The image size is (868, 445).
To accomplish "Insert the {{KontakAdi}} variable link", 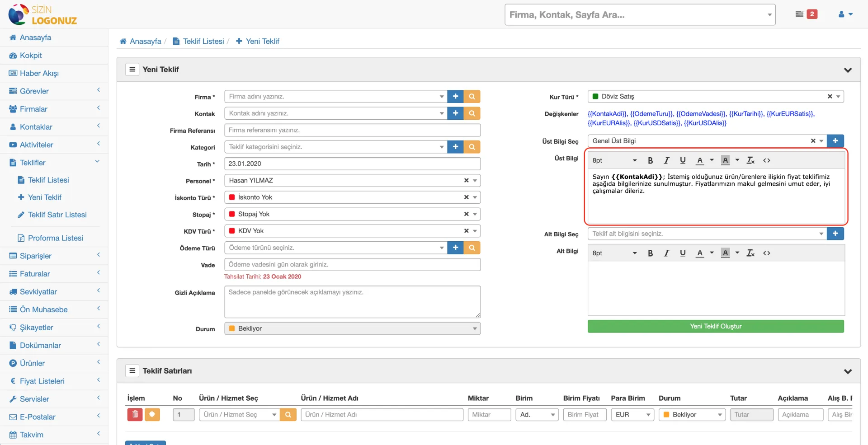I will tap(607, 114).
